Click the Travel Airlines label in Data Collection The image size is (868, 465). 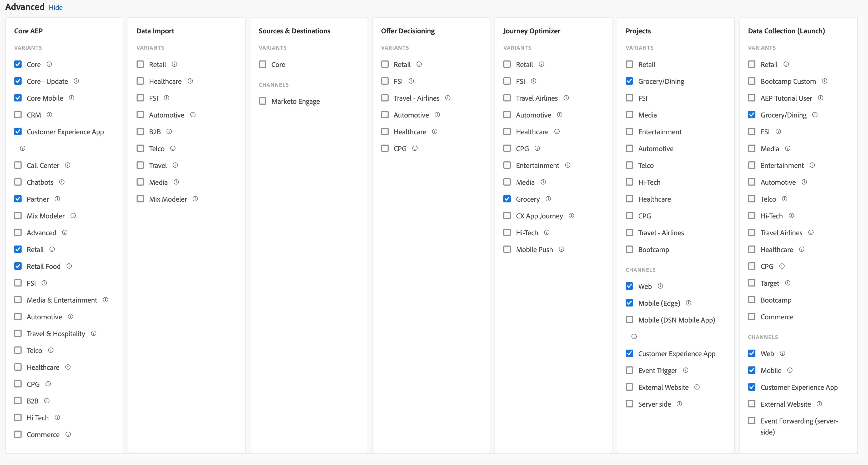click(x=781, y=233)
